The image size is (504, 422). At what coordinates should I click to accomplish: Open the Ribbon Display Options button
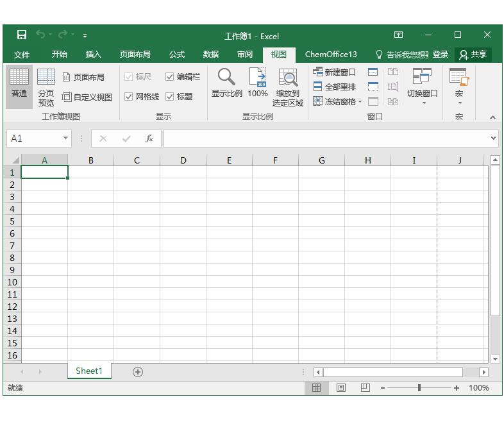[398, 35]
